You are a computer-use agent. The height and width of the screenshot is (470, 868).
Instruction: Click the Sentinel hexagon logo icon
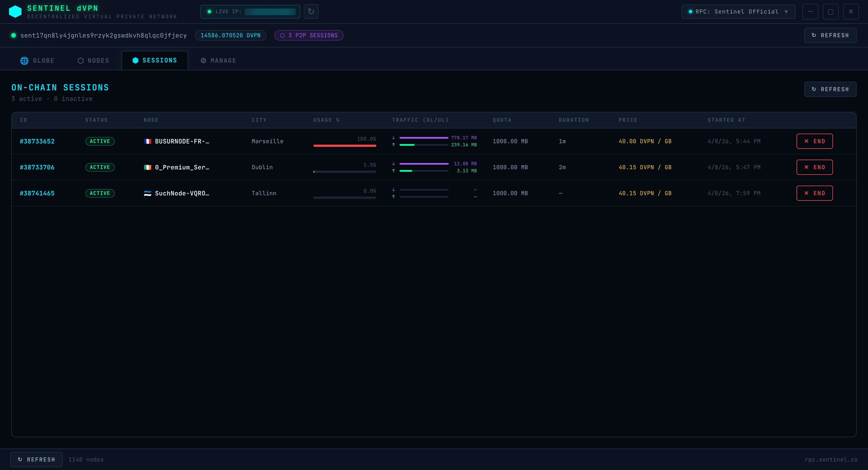pos(15,12)
